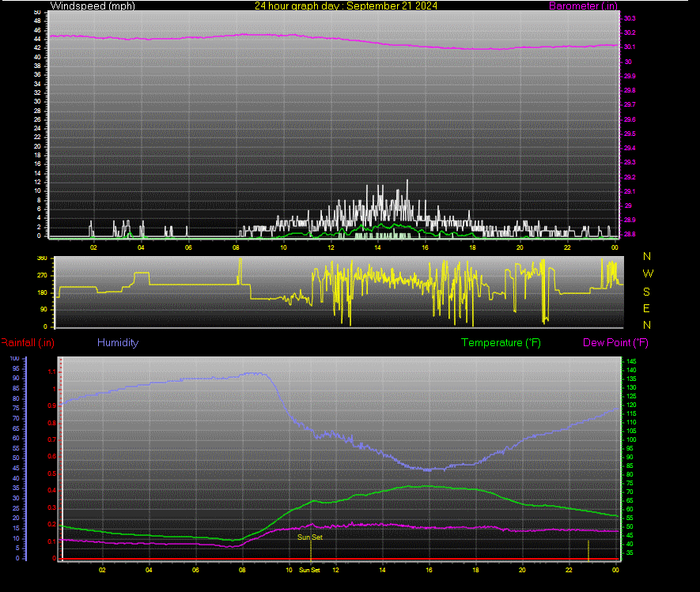Click the '100' temperature scale value

631,440
